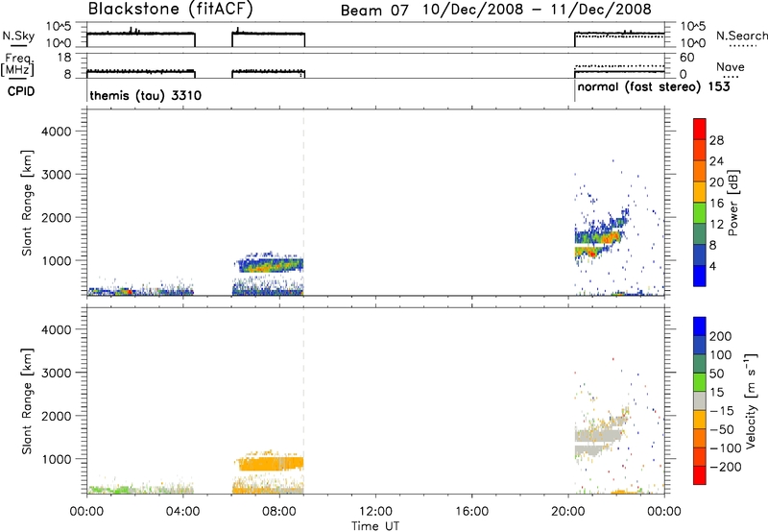
Task: Click the '3000' tick on velocity panel axis
Action: [57, 373]
